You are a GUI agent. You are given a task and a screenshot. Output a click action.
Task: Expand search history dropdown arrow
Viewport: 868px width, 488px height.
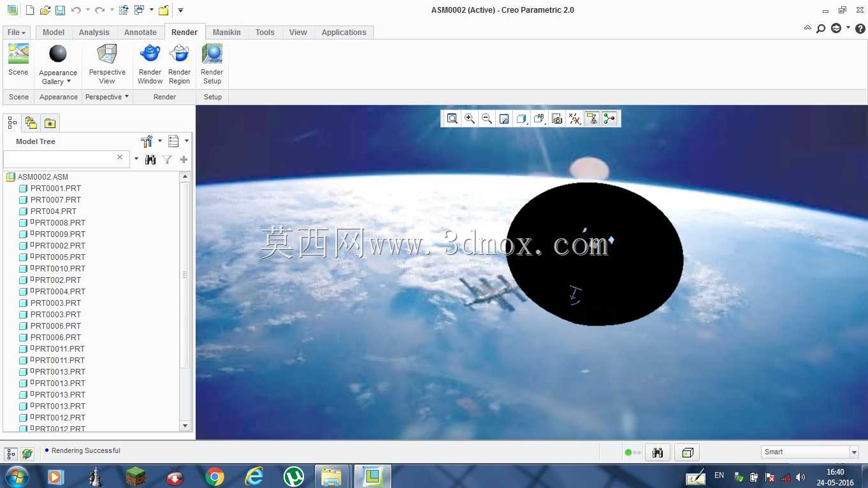pyautogui.click(x=136, y=159)
